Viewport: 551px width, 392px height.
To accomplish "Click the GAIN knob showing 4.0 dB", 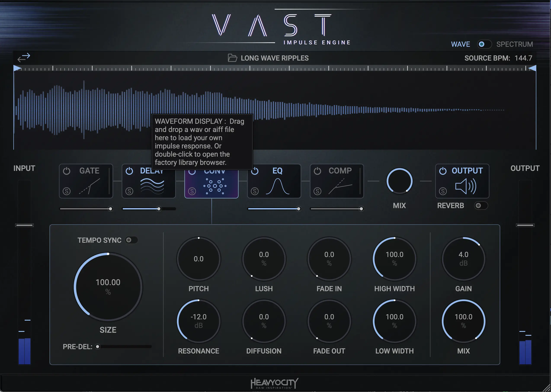I will 463,259.
